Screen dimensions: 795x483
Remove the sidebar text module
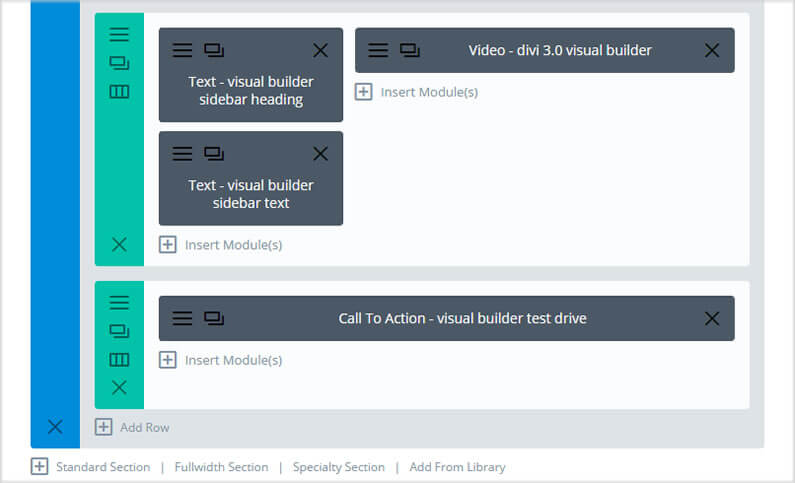click(x=320, y=154)
